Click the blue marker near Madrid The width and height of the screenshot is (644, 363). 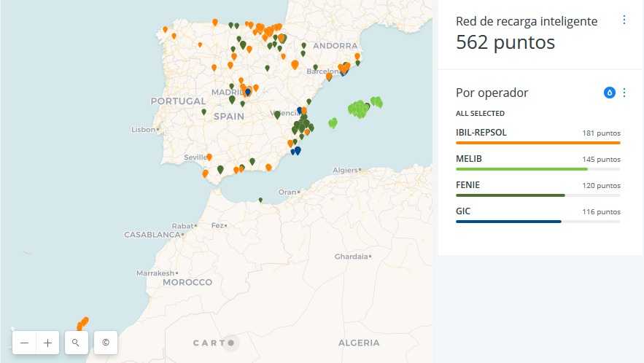point(248,92)
